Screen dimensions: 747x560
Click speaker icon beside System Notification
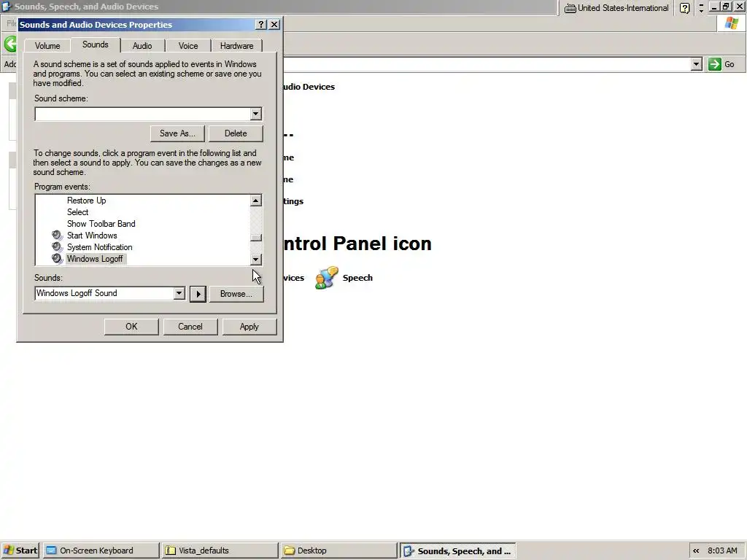57,247
